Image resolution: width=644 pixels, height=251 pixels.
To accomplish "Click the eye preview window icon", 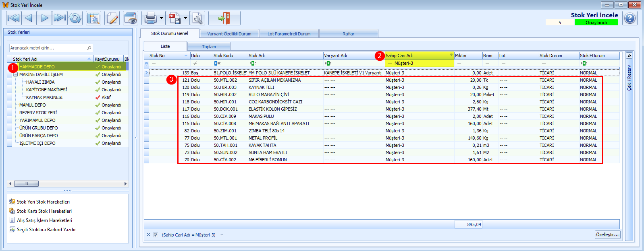I will click(131, 18).
